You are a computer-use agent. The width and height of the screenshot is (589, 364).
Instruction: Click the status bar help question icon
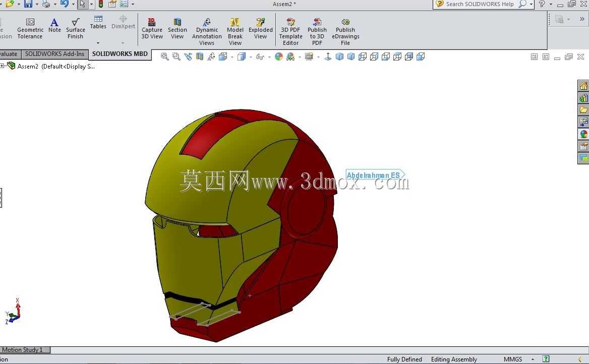[x=546, y=359]
